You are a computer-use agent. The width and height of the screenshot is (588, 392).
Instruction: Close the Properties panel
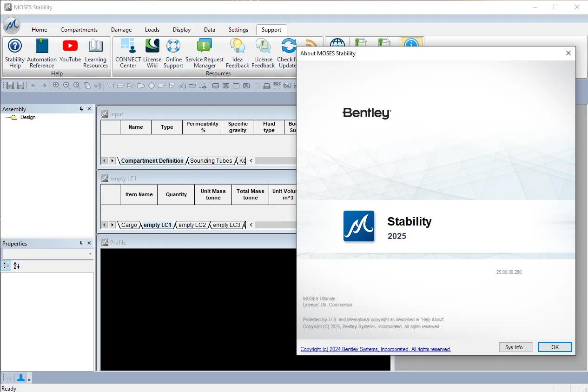pyautogui.click(x=89, y=243)
